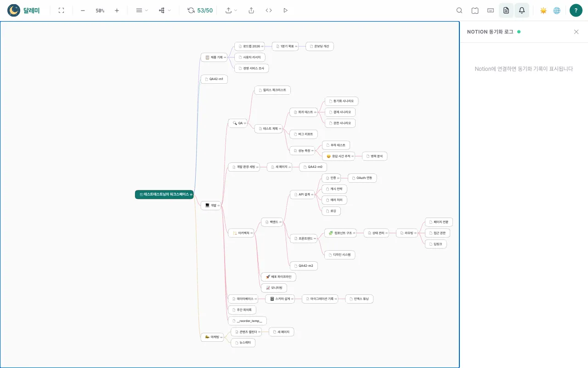Image resolution: width=588 pixels, height=368 pixels.
Task: Open the hamburger lines dropdown
Action: (x=142, y=10)
